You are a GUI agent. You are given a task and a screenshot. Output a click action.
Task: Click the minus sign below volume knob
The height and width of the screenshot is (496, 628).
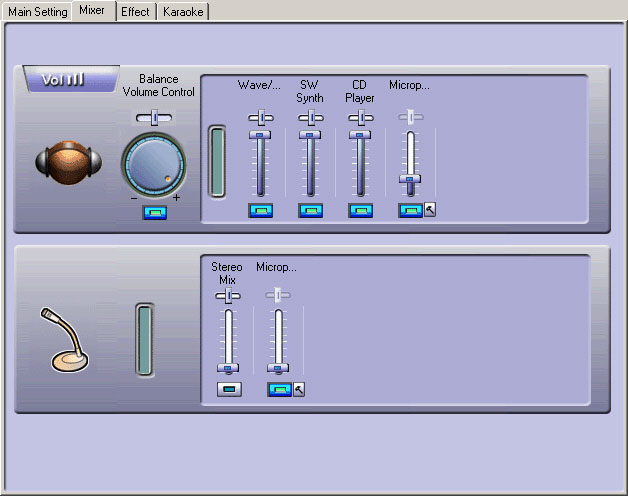tap(134, 198)
